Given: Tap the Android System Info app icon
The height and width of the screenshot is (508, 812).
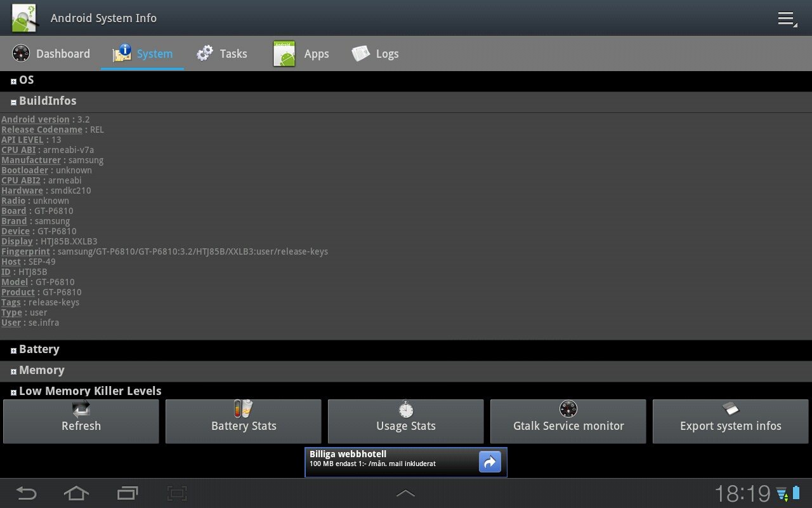Looking at the screenshot, I should click(25, 18).
